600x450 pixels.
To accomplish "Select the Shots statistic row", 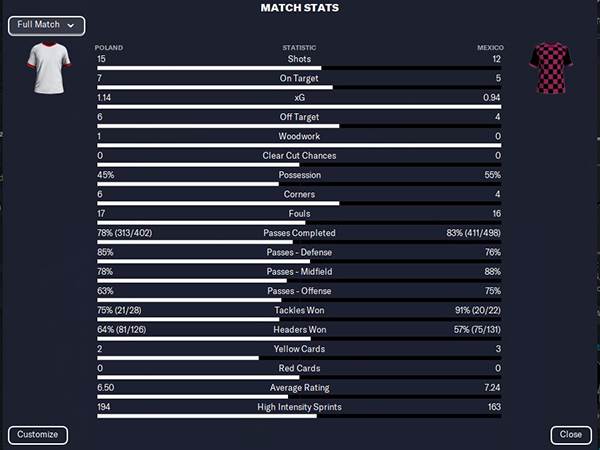I will [x=299, y=60].
